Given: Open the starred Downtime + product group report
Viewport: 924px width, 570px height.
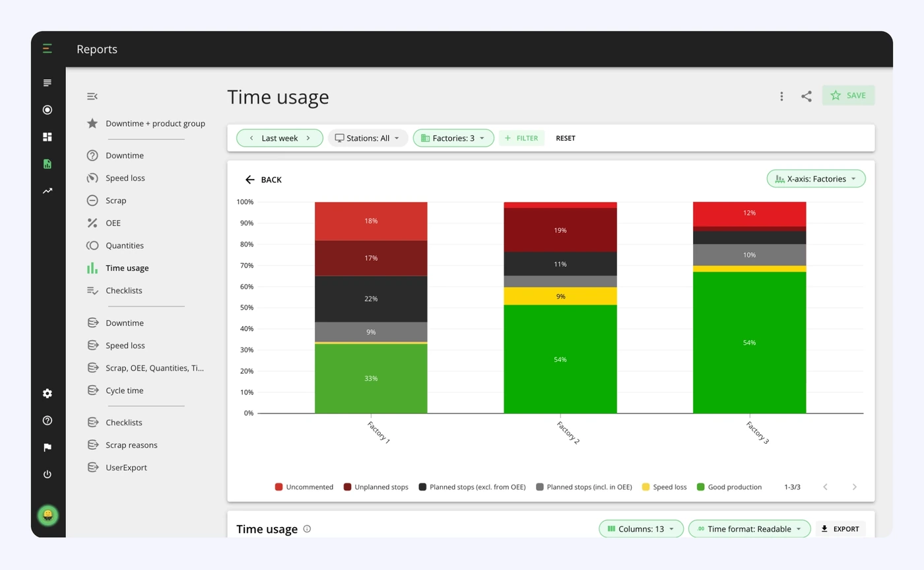Looking at the screenshot, I should (146, 124).
